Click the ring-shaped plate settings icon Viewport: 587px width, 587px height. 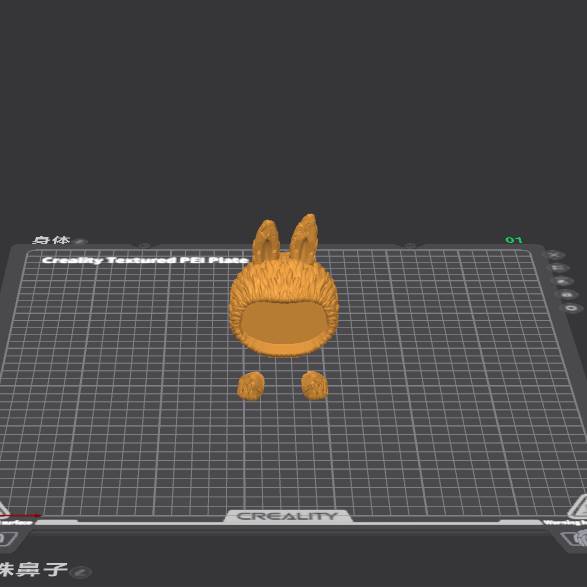tap(572, 308)
